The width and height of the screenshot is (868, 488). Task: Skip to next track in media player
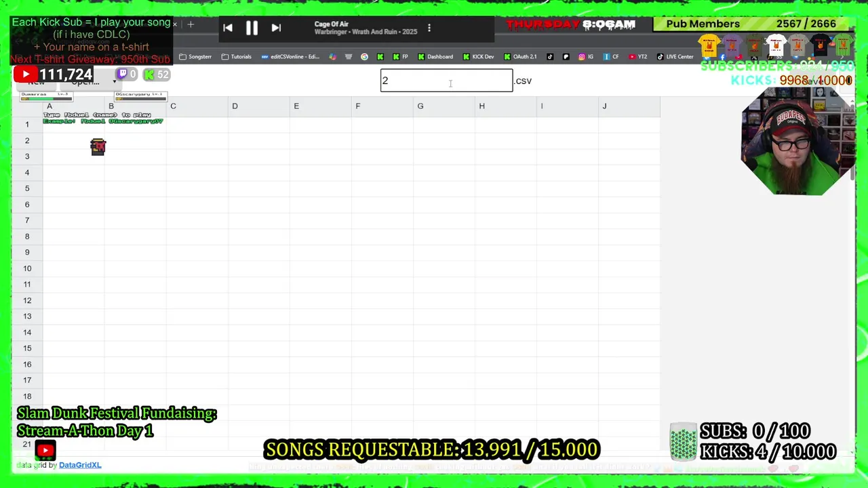276,28
